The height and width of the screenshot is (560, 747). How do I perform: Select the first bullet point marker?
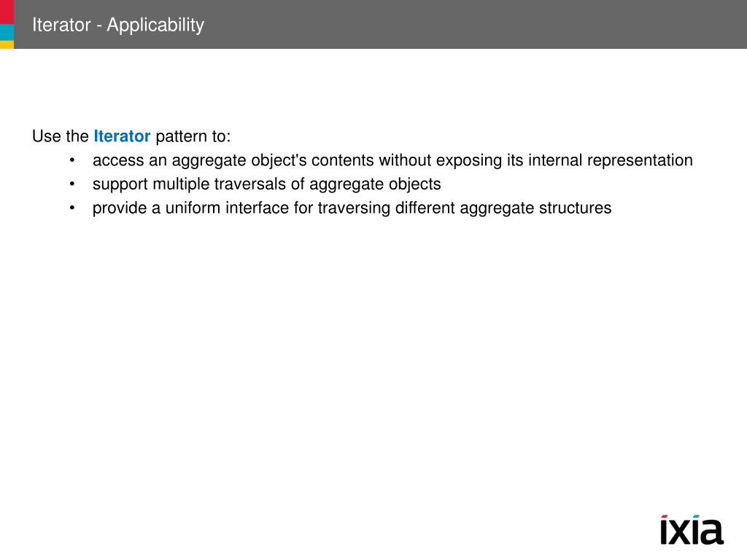pyautogui.click(x=72, y=160)
